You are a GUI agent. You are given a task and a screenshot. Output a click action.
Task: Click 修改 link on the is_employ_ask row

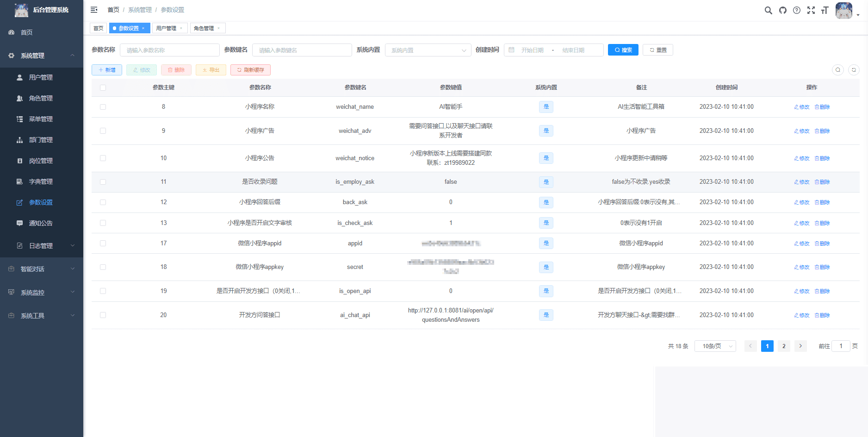801,182
